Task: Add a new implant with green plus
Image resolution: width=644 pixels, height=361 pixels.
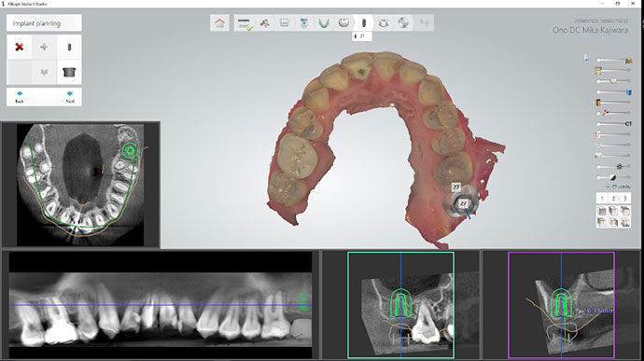Action: coord(44,48)
